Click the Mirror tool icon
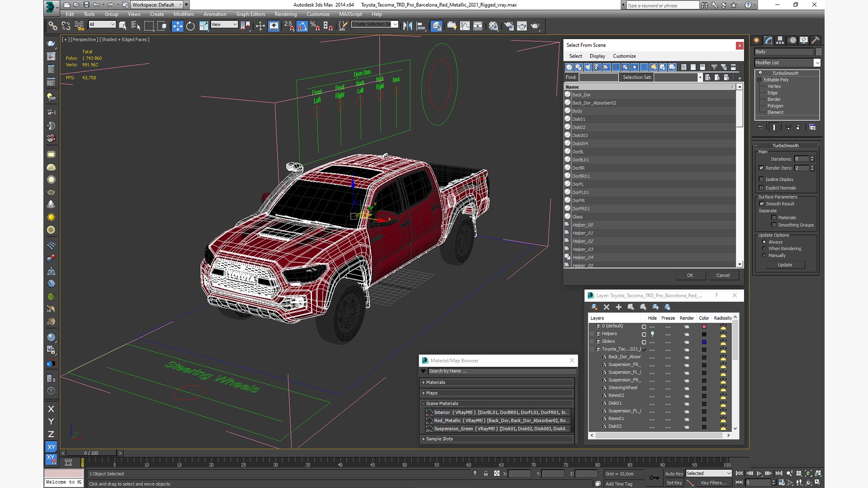 click(407, 26)
